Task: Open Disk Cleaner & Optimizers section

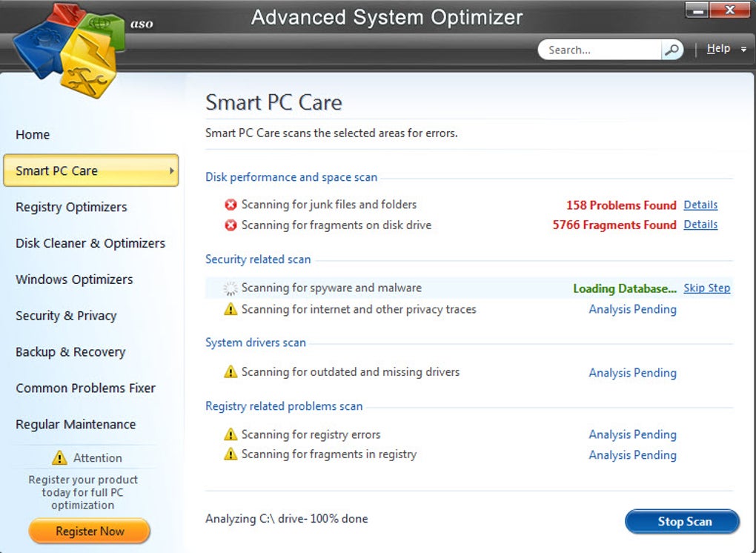Action: (90, 243)
